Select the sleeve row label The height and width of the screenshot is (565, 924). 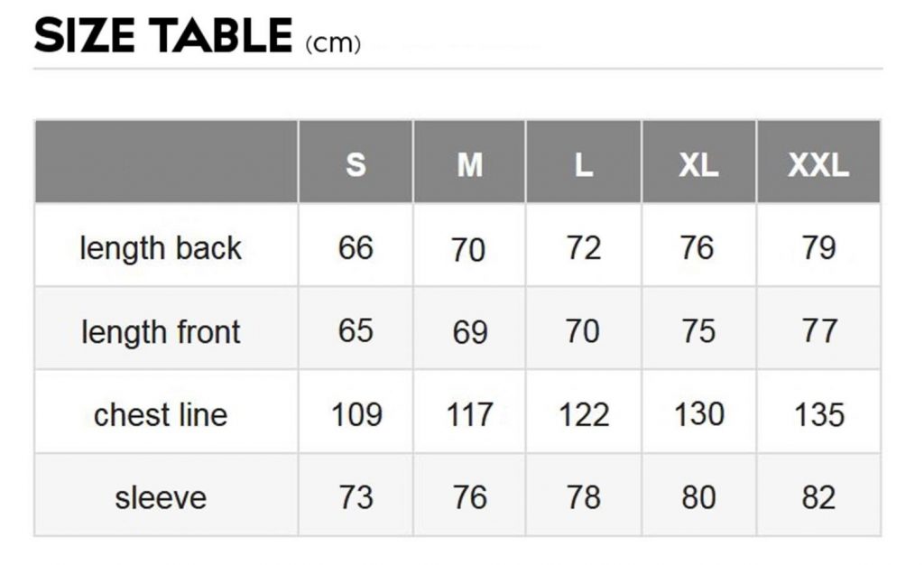[161, 497]
